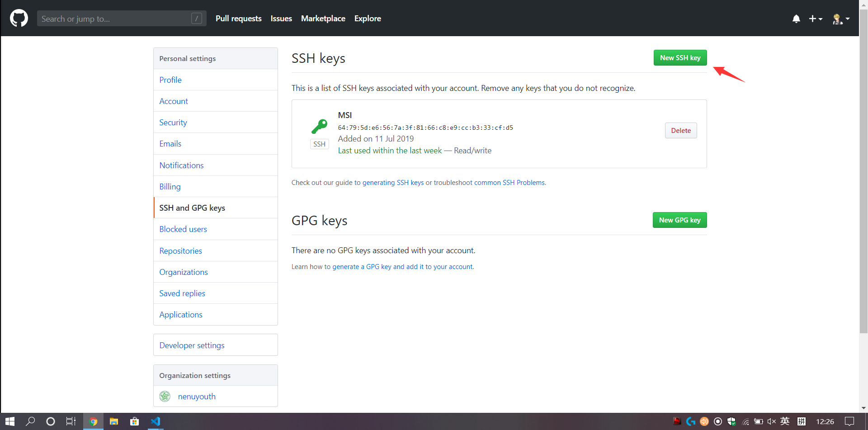Open GitHub home via the Octocat logo

click(x=19, y=18)
